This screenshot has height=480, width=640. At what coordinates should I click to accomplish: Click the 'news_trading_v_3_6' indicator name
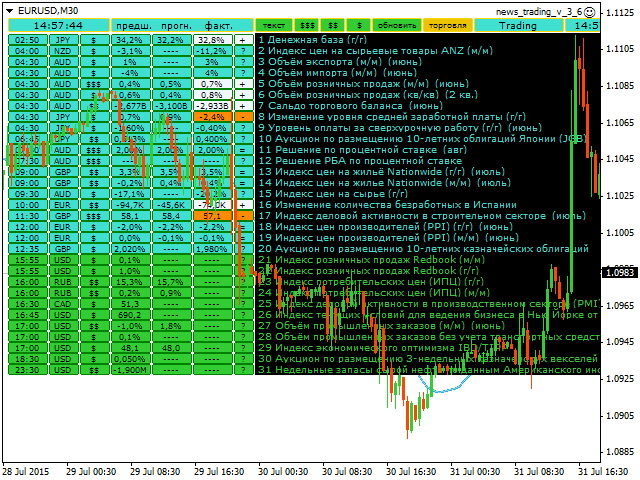[x=539, y=12]
